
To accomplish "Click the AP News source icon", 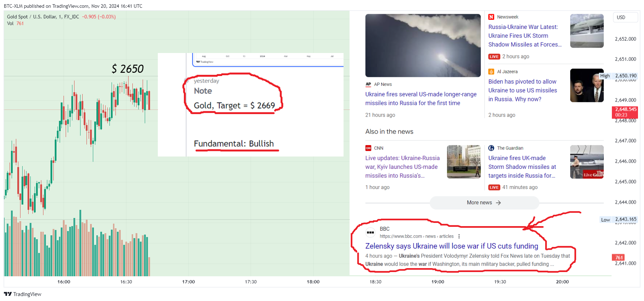I will tap(368, 84).
